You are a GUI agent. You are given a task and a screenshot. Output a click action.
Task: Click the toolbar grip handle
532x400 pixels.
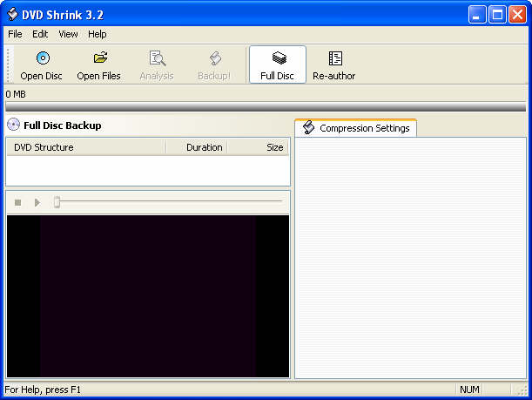9,64
